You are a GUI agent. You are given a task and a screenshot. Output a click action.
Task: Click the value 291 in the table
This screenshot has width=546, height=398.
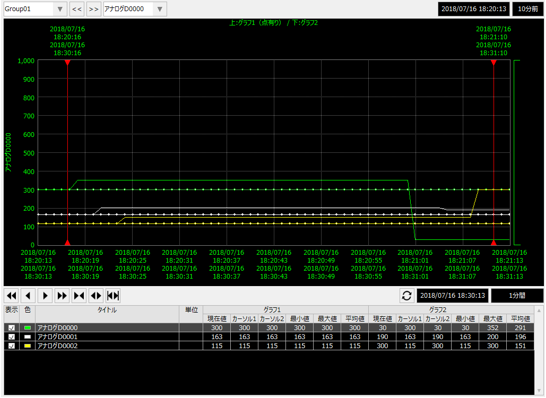[x=520, y=328]
